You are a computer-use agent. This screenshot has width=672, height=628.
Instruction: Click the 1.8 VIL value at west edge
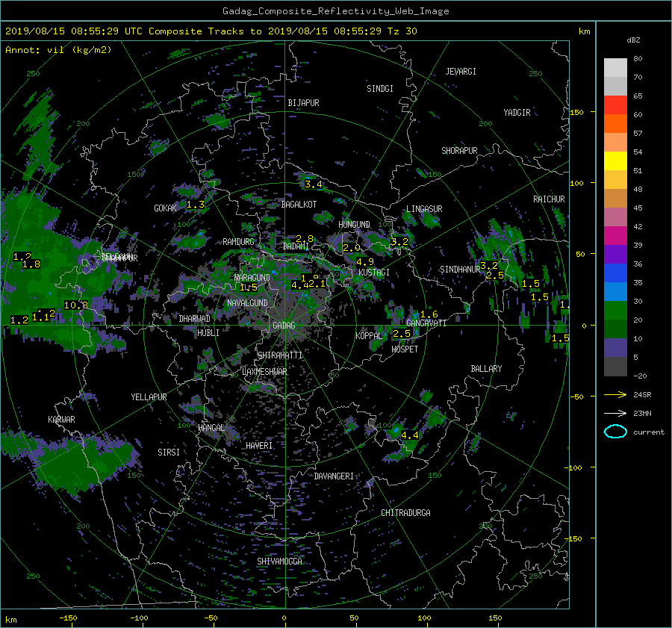click(x=31, y=264)
